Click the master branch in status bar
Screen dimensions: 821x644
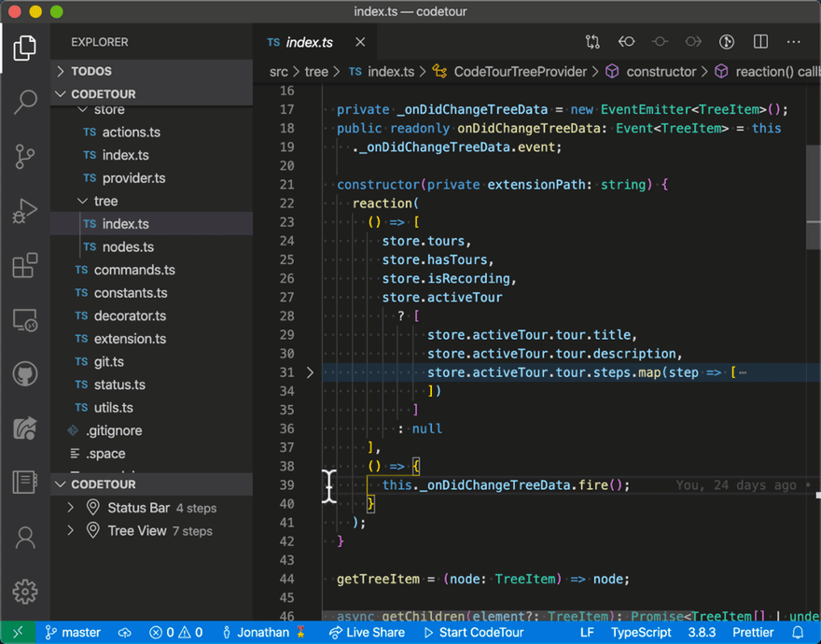(x=72, y=633)
